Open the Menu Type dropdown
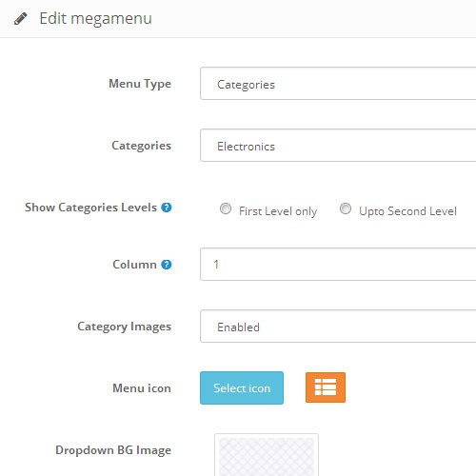476x476 pixels. [x=338, y=84]
